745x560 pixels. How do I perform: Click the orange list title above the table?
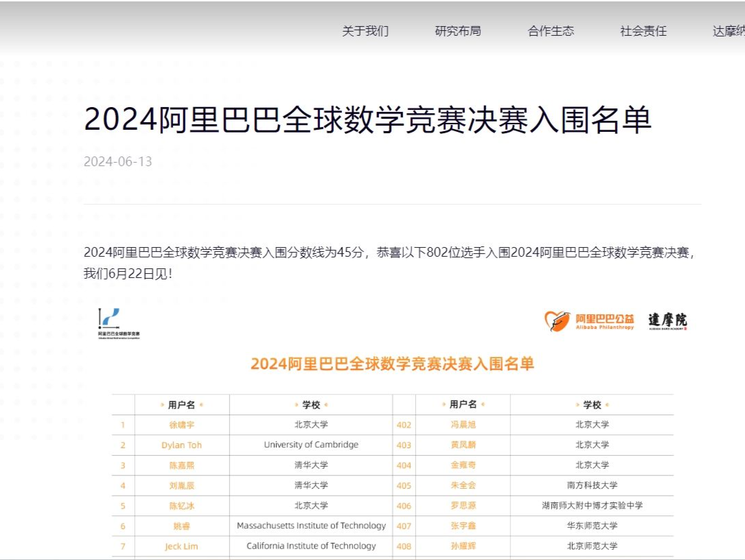393,364
